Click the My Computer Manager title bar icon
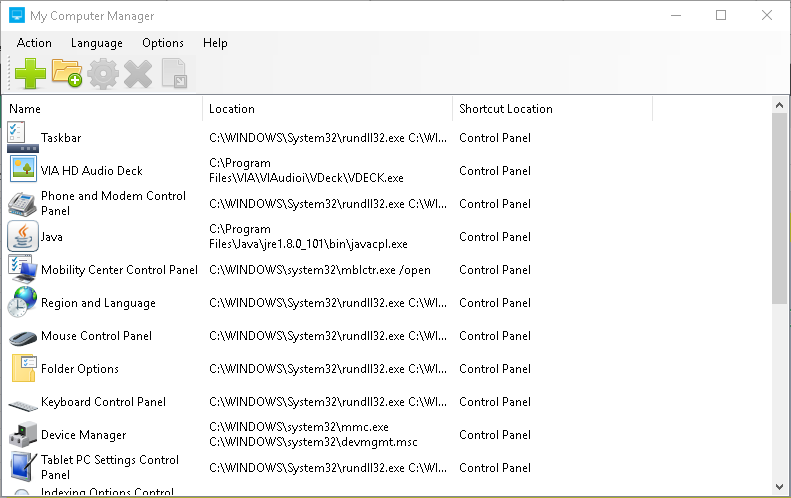Screen dimensions: 791x498 [17, 16]
